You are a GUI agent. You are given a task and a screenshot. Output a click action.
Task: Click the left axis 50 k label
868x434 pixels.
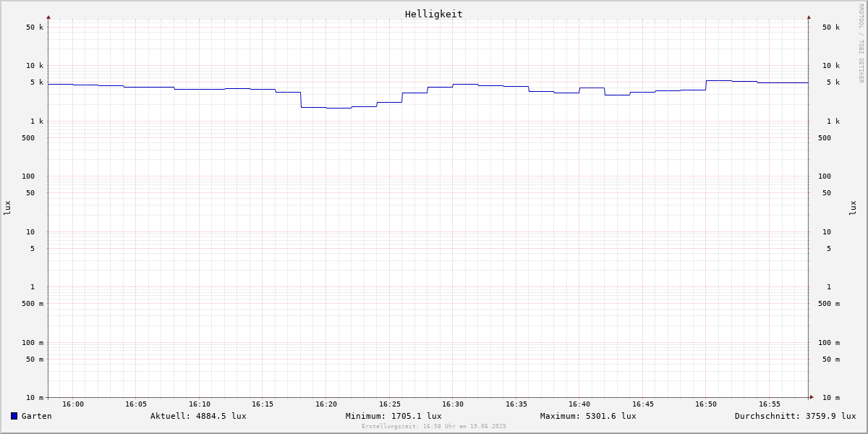click(x=35, y=27)
